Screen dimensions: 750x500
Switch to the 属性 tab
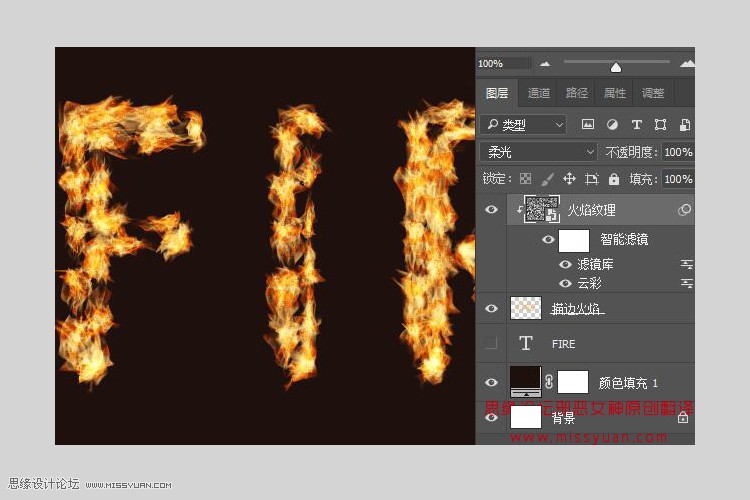[615, 93]
